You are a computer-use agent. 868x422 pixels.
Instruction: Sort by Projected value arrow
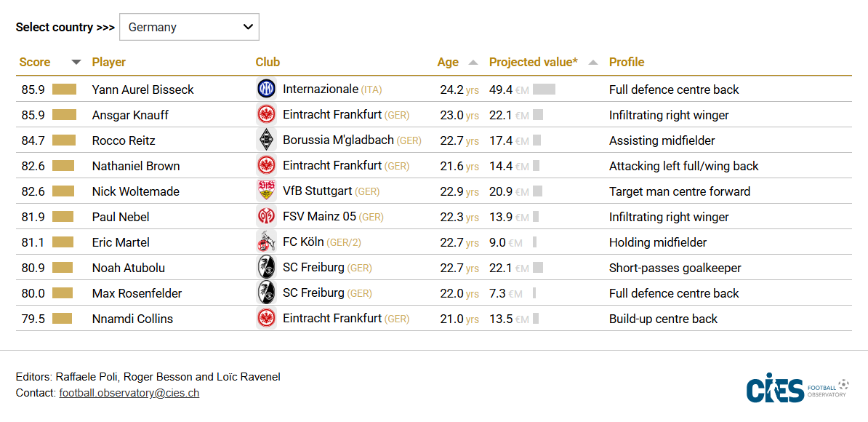pos(593,62)
